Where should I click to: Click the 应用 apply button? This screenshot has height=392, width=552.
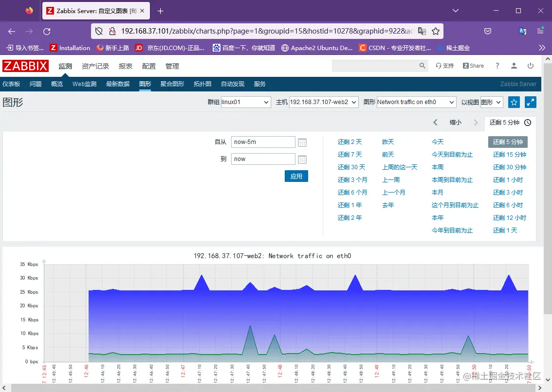click(x=296, y=177)
